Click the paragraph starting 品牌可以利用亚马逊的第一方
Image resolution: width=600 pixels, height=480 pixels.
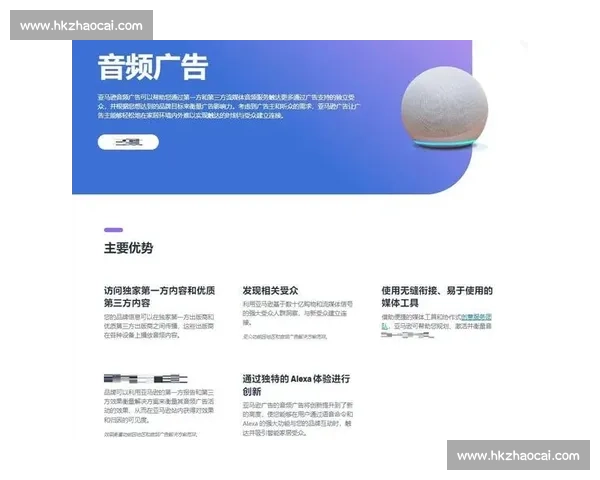[159, 406]
